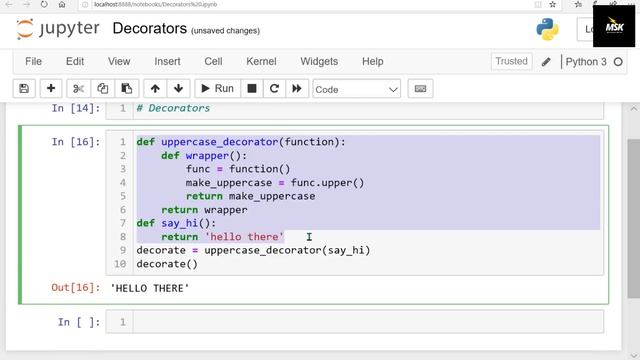The image size is (640, 360).
Task: Open the Kernel menu
Action: 261,61
